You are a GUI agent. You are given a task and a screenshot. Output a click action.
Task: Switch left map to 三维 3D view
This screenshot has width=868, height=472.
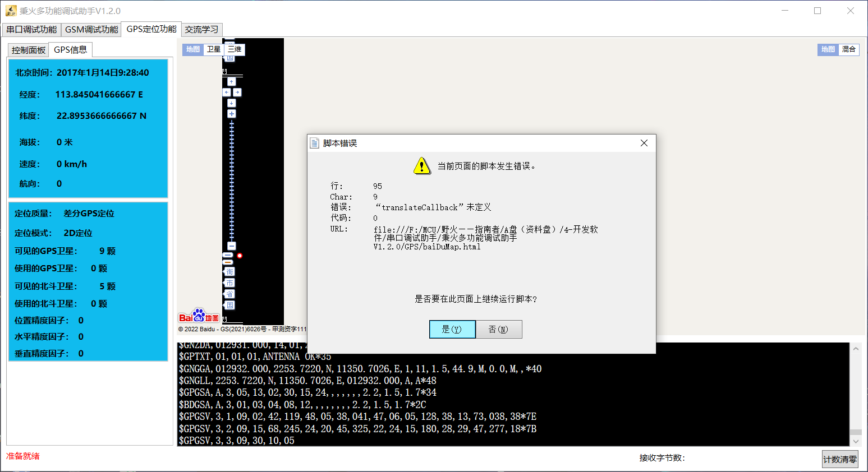coord(235,49)
